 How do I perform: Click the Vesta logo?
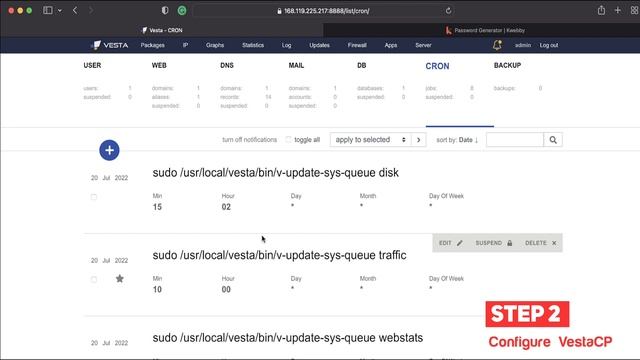109,45
